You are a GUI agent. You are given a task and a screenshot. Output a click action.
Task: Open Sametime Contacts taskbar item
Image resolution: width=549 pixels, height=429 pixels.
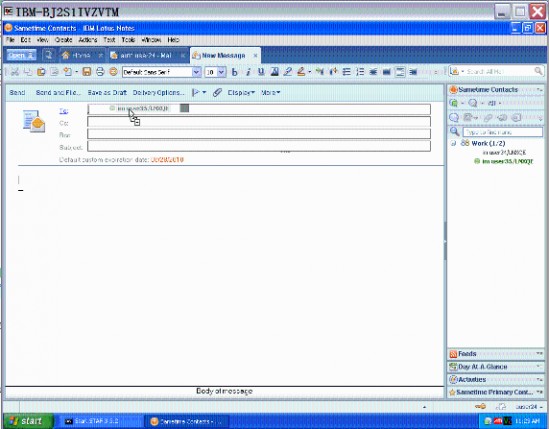pyautogui.click(x=186, y=421)
